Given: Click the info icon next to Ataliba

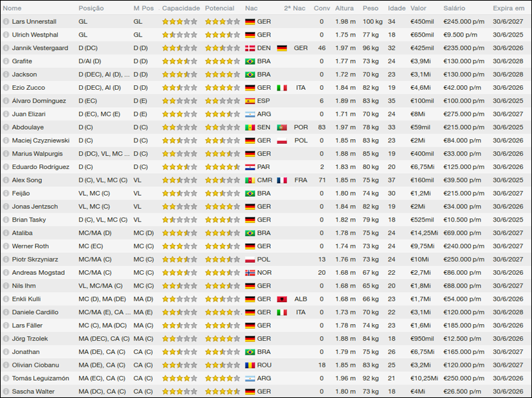Looking at the screenshot, I should point(7,233).
